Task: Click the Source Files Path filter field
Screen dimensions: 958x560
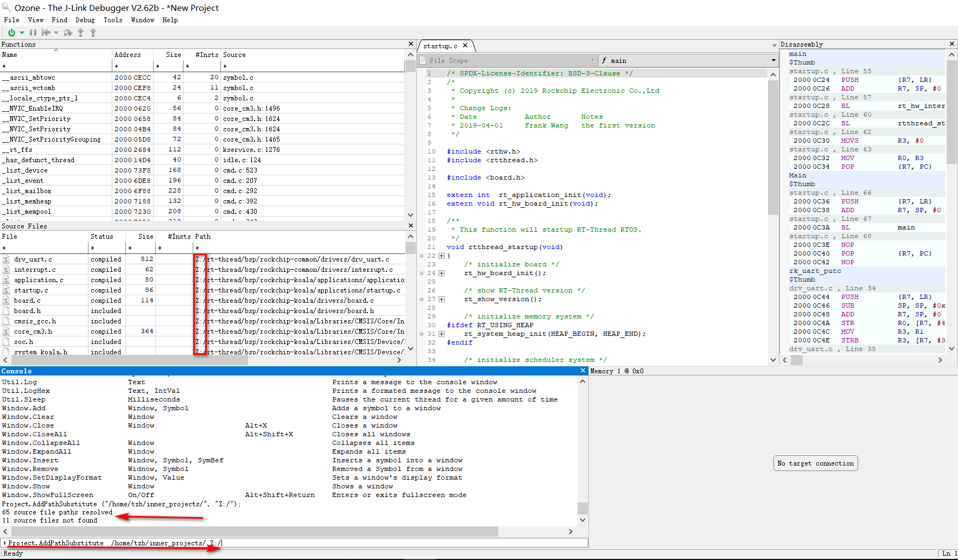Action: 299,248
